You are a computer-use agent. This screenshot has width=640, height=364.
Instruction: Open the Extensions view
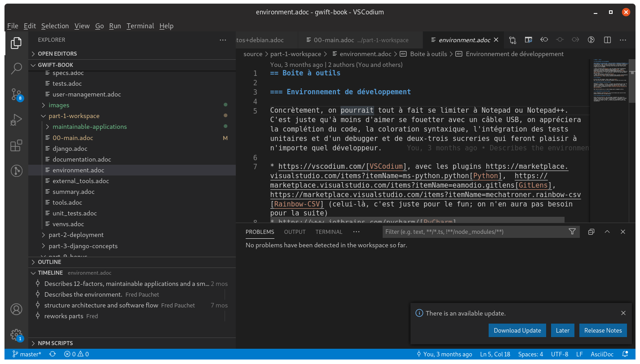16,145
